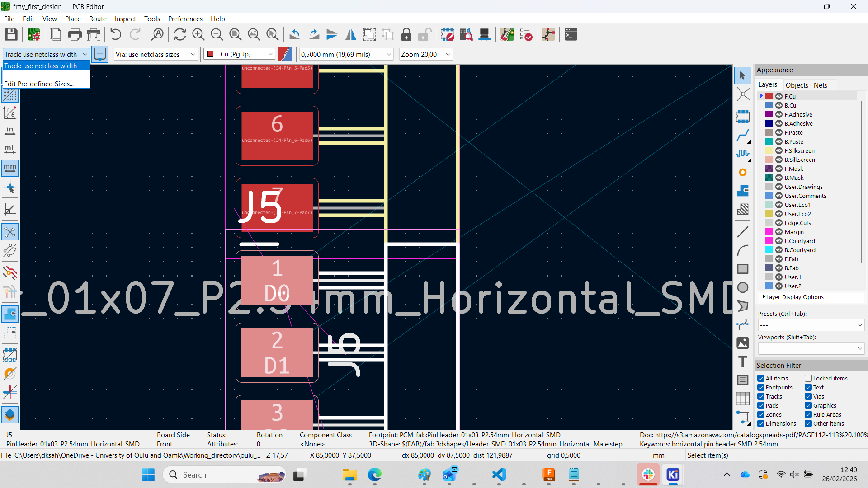This screenshot has width=868, height=488.
Task: Select the Draw Rule Area tool
Action: (743, 209)
